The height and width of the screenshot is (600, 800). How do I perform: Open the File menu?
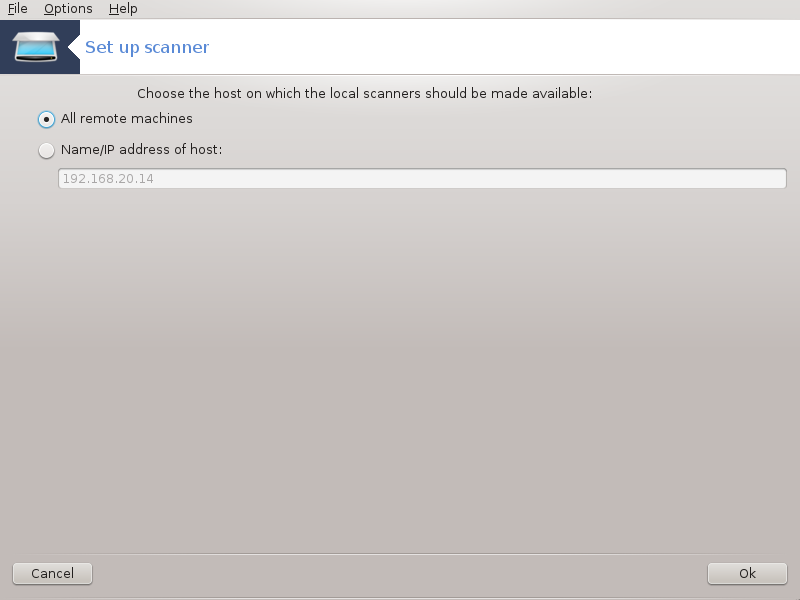click(17, 9)
